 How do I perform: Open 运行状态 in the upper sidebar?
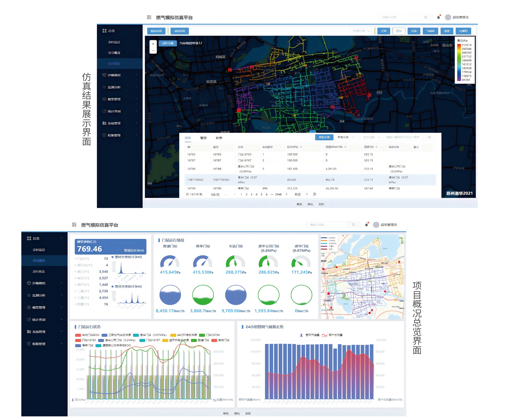[x=114, y=64]
